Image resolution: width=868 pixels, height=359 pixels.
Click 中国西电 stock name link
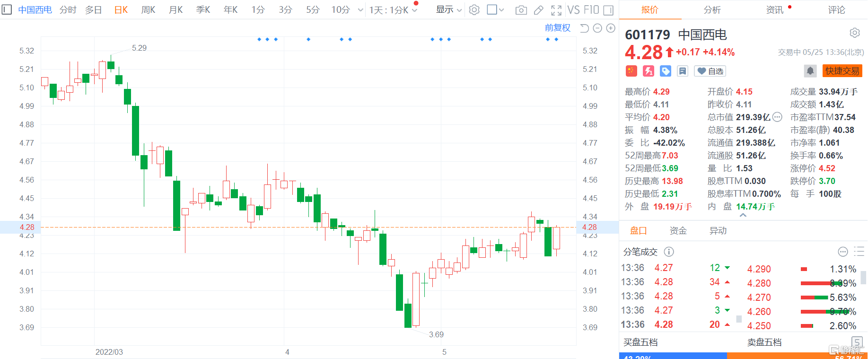click(35, 10)
